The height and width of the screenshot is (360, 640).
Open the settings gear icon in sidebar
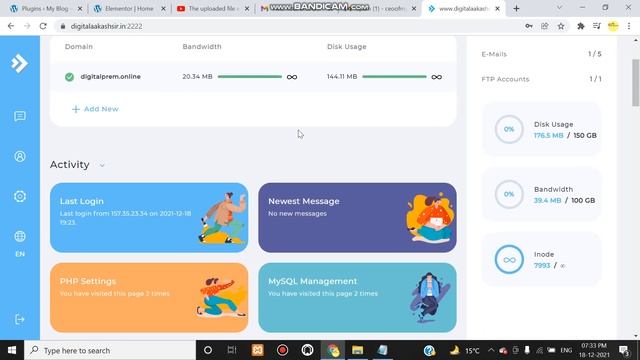pyautogui.click(x=20, y=196)
